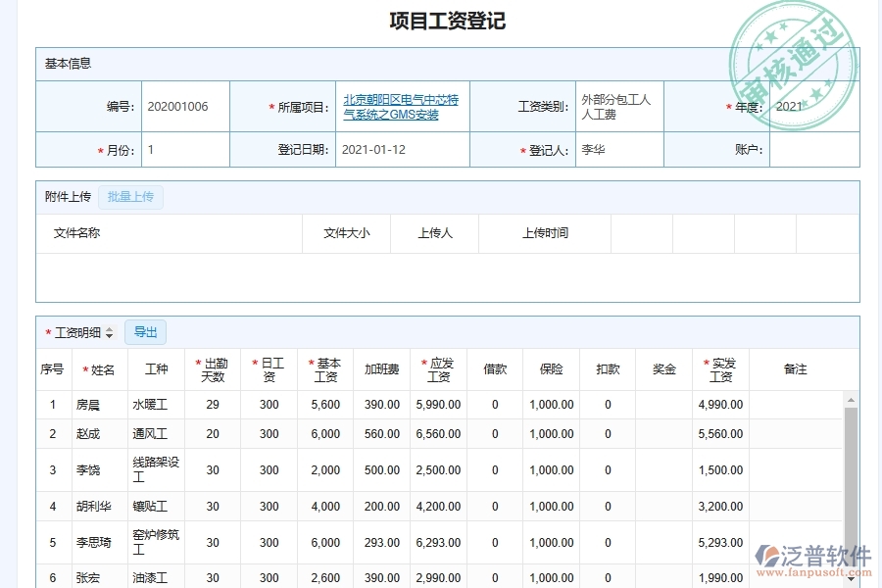Click the 工资类别 field value
The image size is (882, 588).
tap(617, 107)
